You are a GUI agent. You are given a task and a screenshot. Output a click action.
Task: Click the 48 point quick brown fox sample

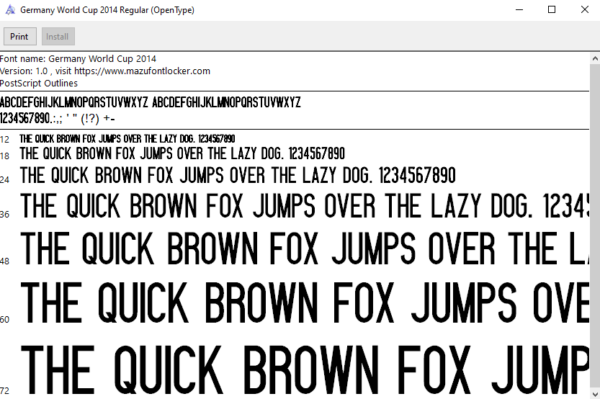(x=305, y=249)
